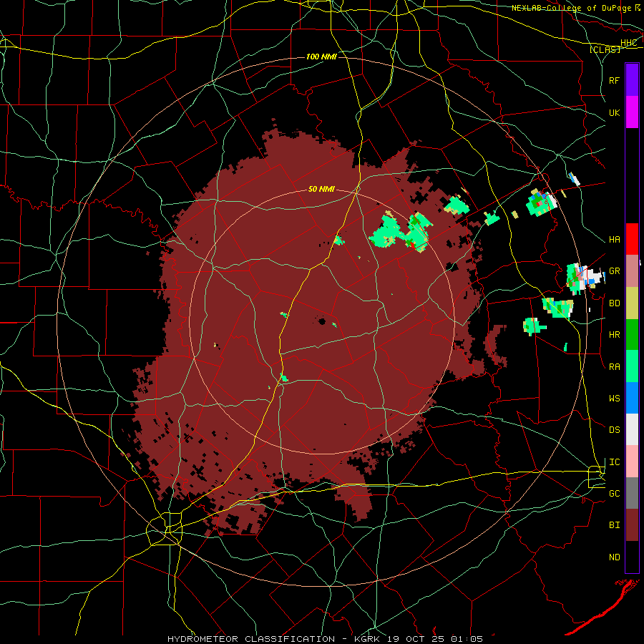This screenshot has height=644, width=644.
Task: Click the HR legend label
Action: [615, 335]
